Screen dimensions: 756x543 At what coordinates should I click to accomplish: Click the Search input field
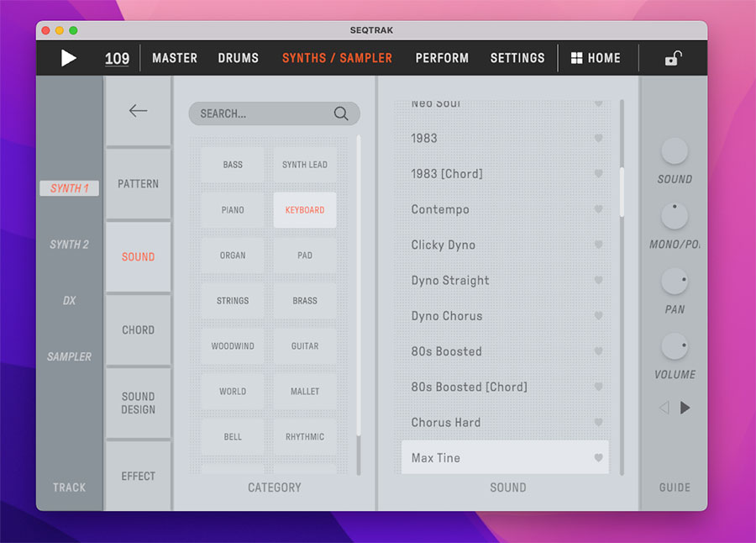click(262, 113)
